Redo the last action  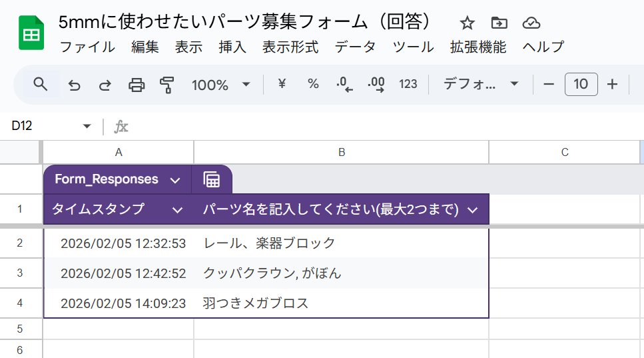click(x=105, y=85)
